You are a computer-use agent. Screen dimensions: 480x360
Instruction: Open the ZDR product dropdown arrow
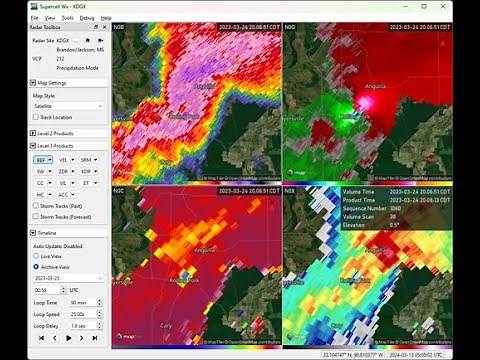point(73,171)
